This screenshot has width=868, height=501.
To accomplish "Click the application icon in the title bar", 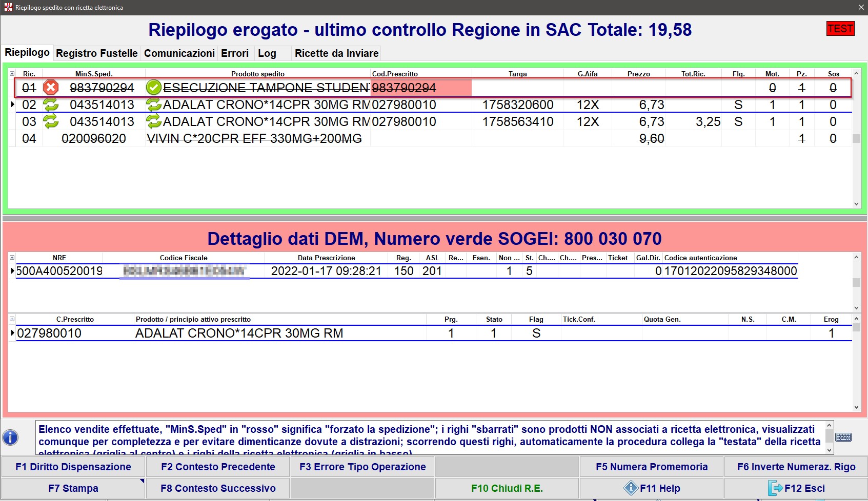I will (8, 7).
